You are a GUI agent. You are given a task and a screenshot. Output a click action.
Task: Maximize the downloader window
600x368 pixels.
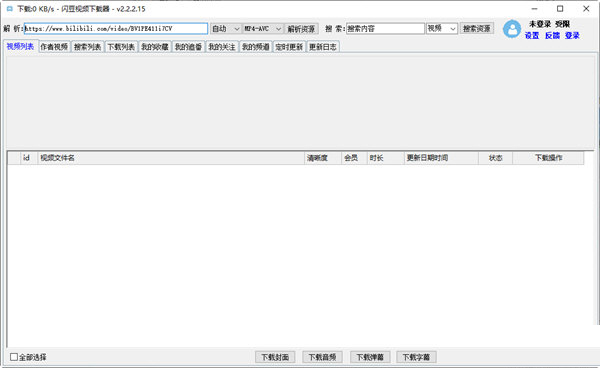pyautogui.click(x=560, y=9)
